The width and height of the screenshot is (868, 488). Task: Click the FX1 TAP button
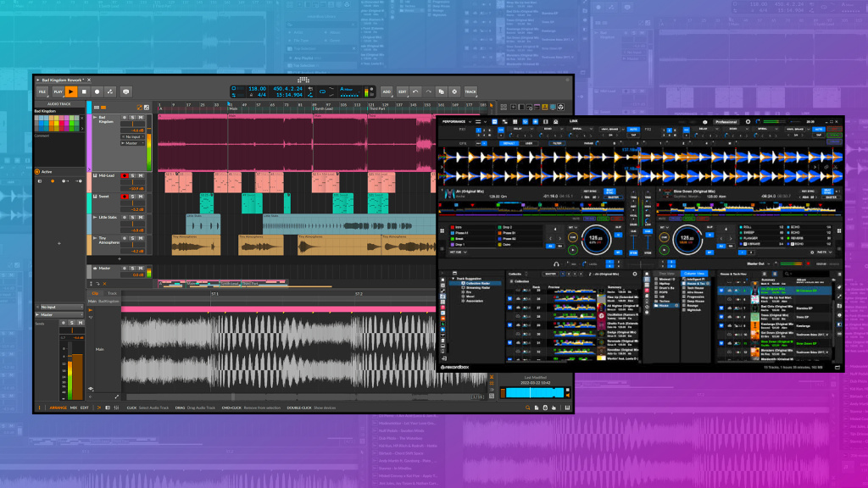coord(633,135)
